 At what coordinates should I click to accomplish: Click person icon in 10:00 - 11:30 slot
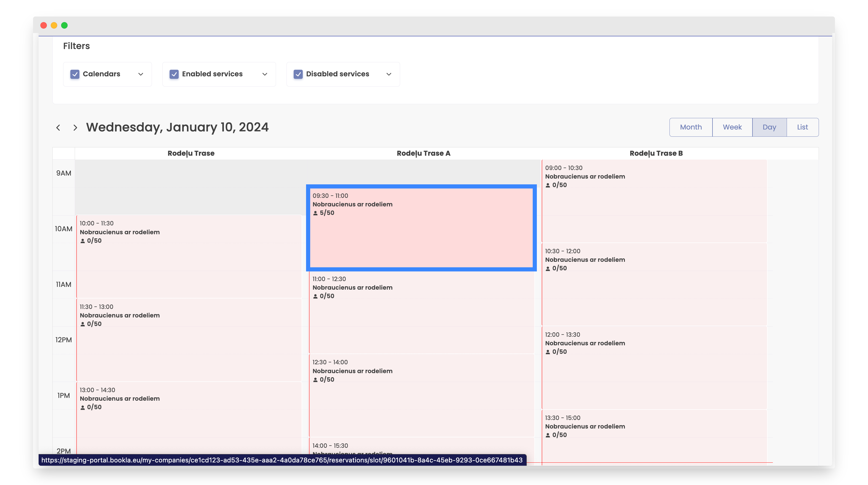tap(82, 241)
